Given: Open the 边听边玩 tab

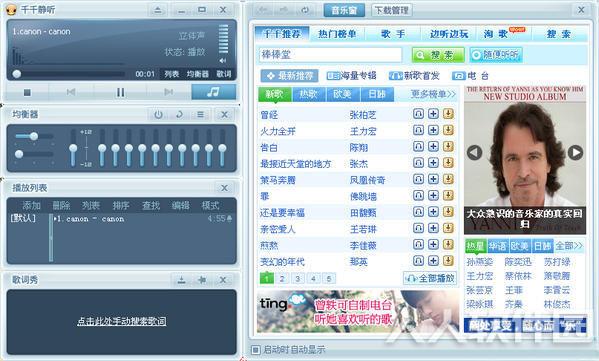Looking at the screenshot, I should tap(449, 34).
